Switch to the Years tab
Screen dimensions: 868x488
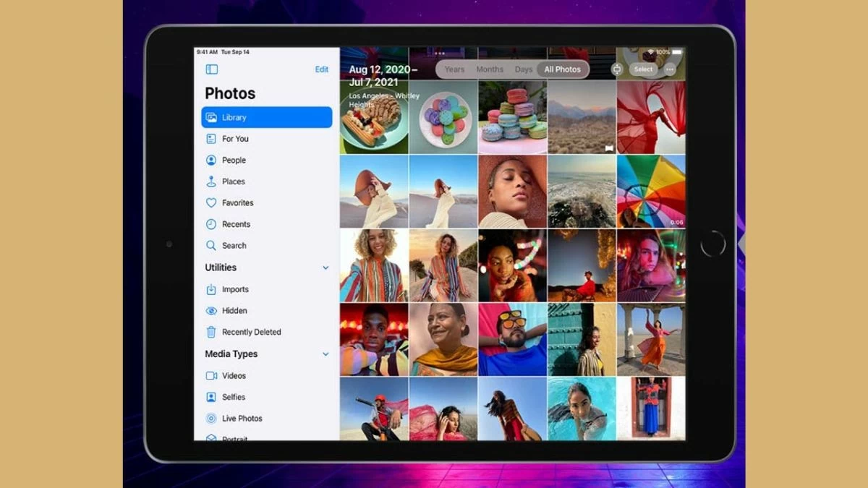(x=454, y=69)
